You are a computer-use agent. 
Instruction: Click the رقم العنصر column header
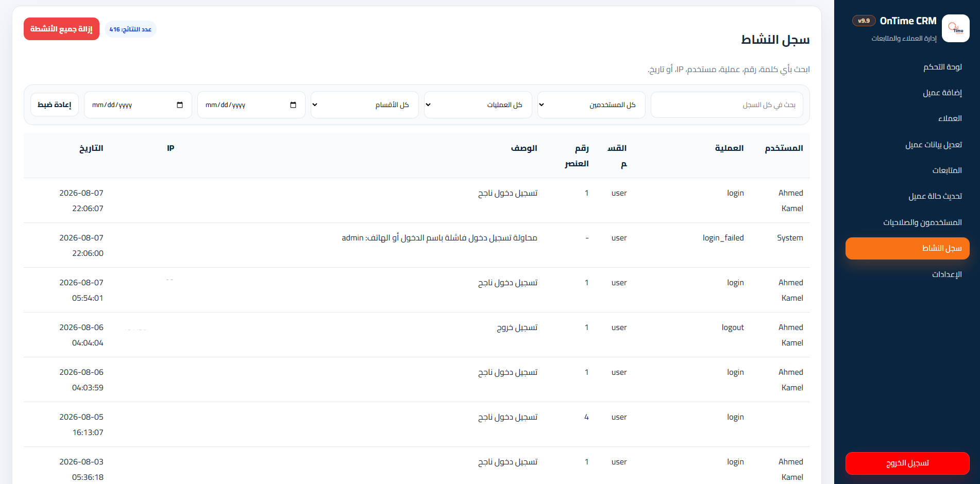coord(577,155)
